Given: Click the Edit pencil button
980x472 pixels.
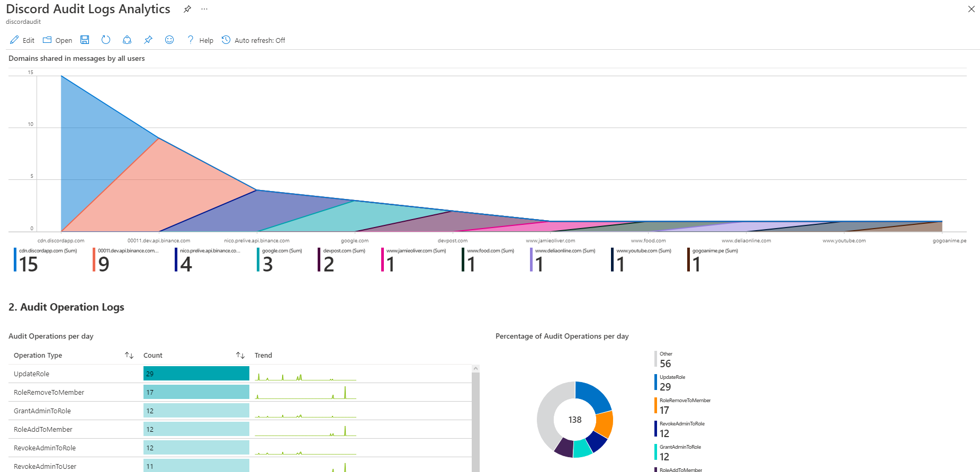Looking at the screenshot, I should [22, 40].
